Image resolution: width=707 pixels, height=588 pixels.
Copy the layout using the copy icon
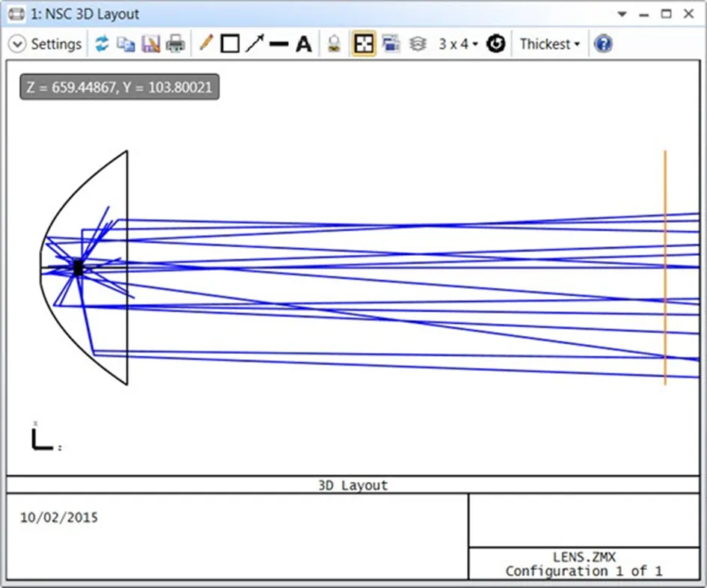click(x=126, y=44)
